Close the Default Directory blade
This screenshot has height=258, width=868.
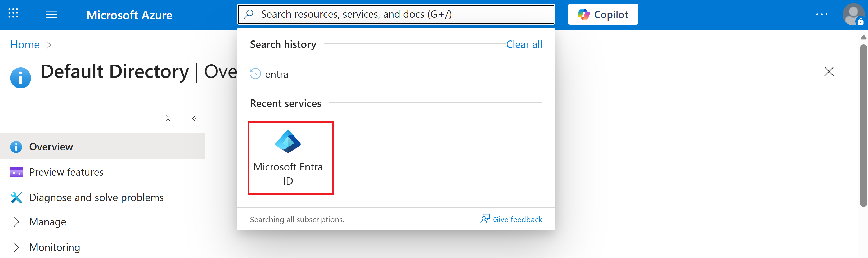click(829, 71)
